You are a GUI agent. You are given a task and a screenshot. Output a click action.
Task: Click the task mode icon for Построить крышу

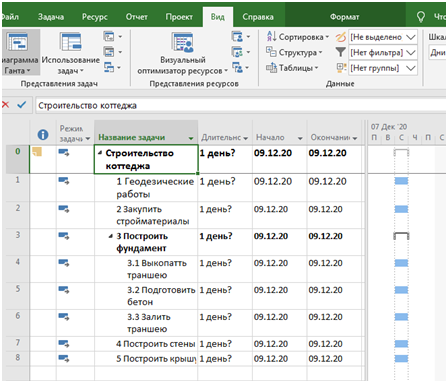(63, 358)
